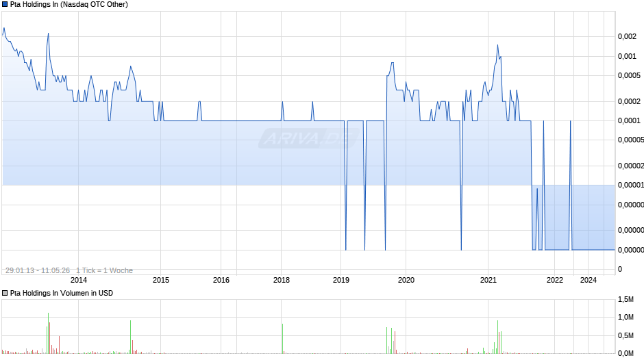644x360 pixels.
Task: Click the 0,001 price axis label
Action: click(627, 56)
